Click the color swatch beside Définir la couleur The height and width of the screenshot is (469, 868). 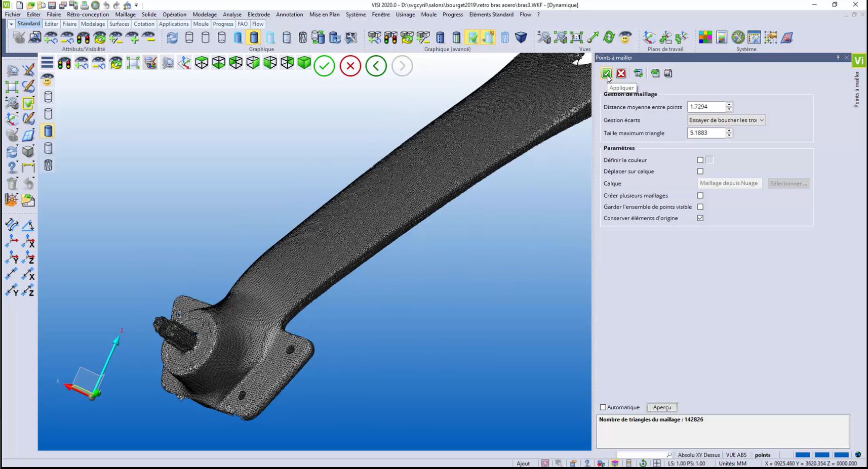(709, 160)
